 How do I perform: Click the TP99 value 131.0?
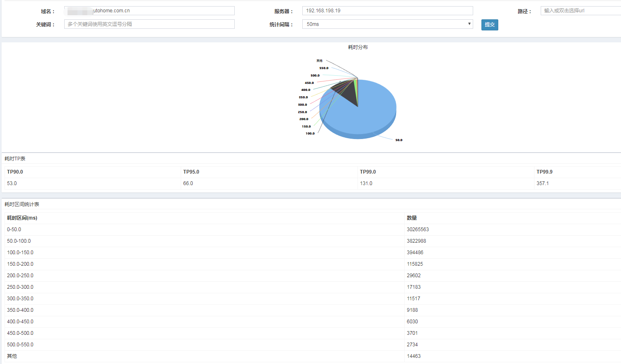point(366,183)
